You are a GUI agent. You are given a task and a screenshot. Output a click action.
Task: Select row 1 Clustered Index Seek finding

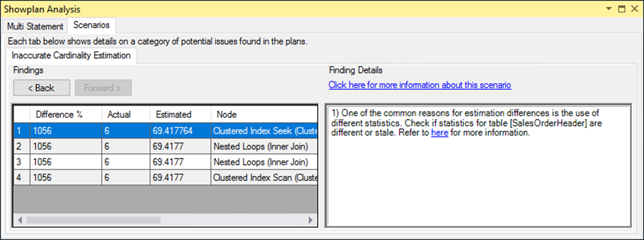point(166,131)
